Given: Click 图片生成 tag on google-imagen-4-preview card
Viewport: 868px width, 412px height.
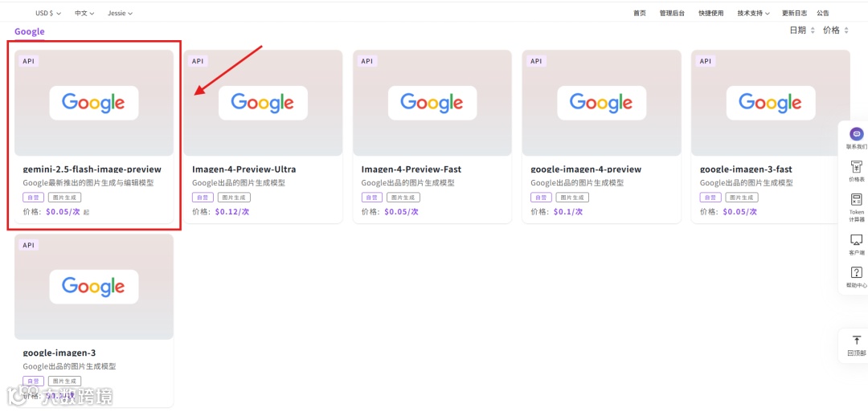Looking at the screenshot, I should click(x=572, y=198).
